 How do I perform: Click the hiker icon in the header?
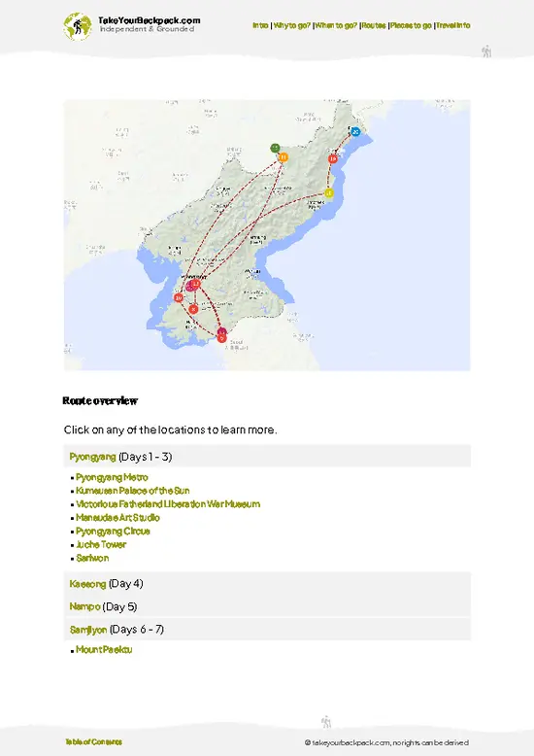tap(486, 52)
